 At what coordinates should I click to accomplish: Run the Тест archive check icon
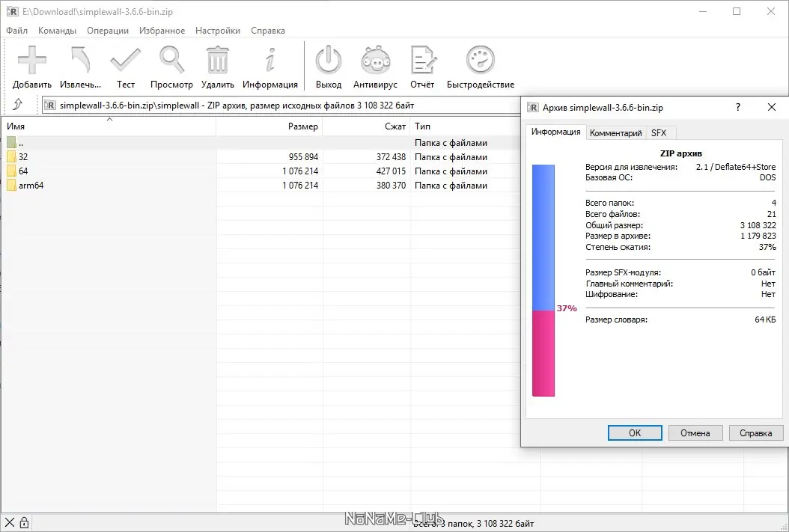[x=126, y=60]
